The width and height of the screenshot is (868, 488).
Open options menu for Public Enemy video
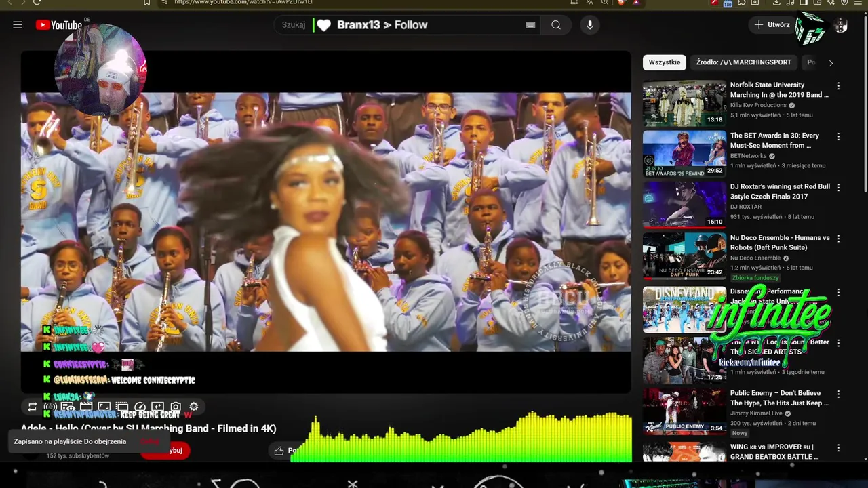pyautogui.click(x=839, y=394)
